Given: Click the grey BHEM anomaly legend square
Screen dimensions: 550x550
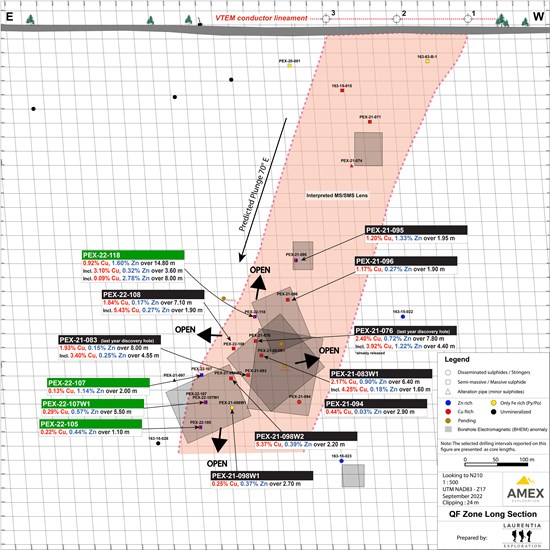Looking at the screenshot, I should click(448, 429).
